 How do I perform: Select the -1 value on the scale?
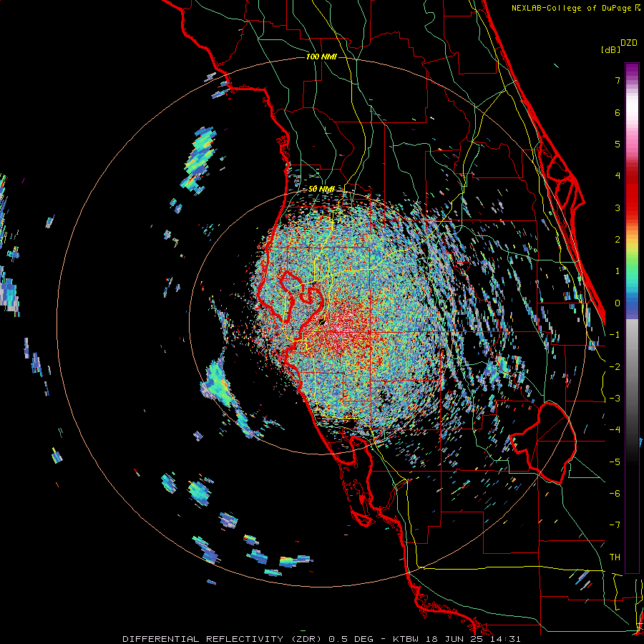click(615, 335)
